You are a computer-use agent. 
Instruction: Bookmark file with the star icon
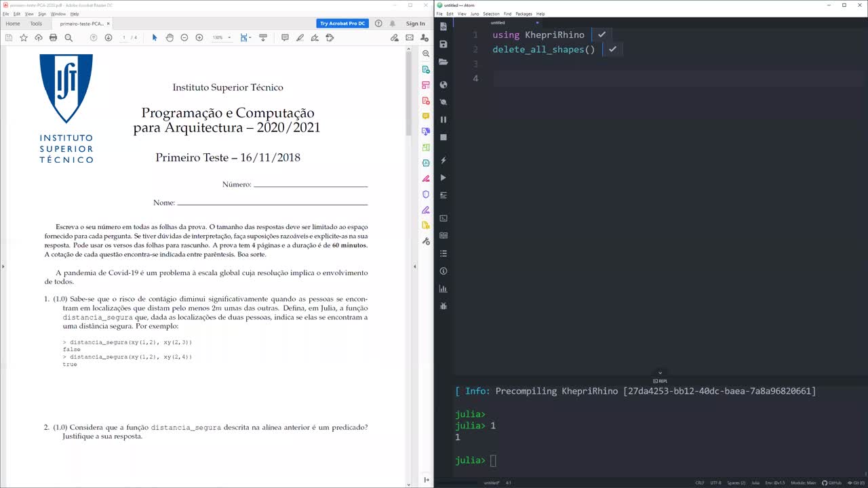[24, 38]
